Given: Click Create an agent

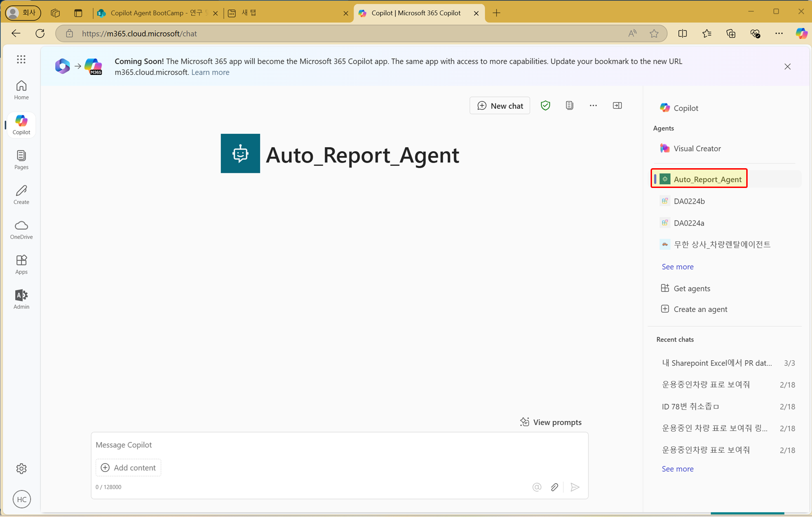Looking at the screenshot, I should pos(694,309).
